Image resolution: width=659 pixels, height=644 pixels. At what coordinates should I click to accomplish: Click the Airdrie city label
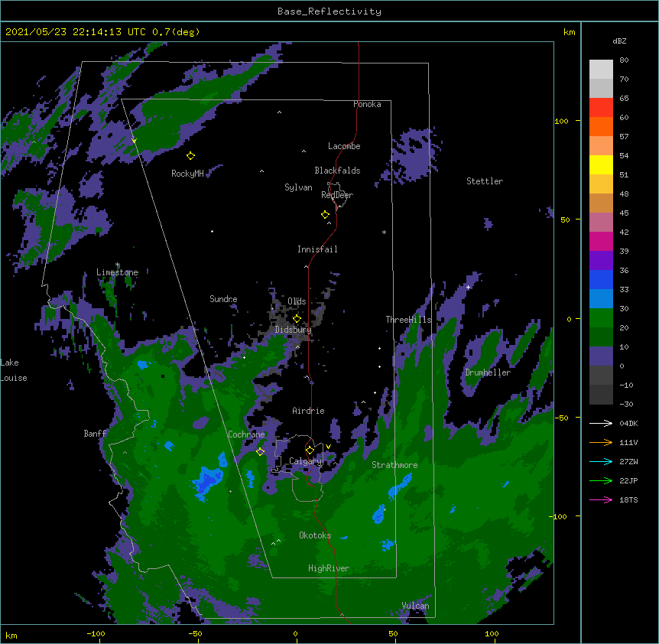pos(308,411)
